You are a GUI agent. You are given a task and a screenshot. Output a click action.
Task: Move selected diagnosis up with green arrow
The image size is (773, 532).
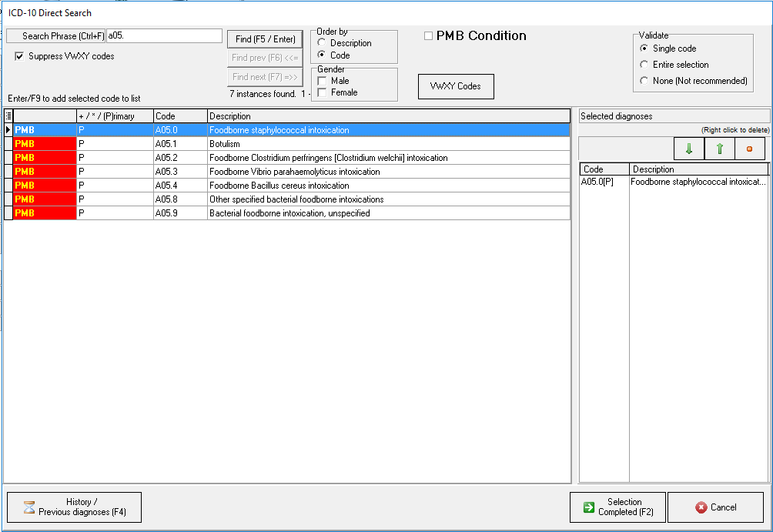pyautogui.click(x=720, y=149)
